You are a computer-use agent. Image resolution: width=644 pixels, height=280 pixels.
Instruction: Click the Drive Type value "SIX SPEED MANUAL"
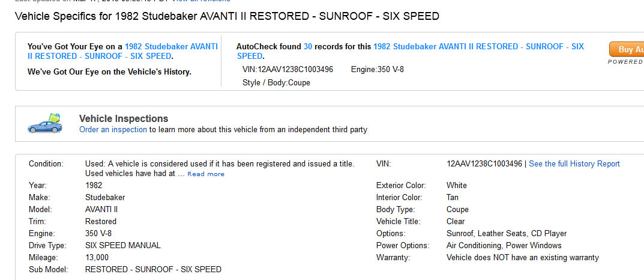[x=123, y=246]
